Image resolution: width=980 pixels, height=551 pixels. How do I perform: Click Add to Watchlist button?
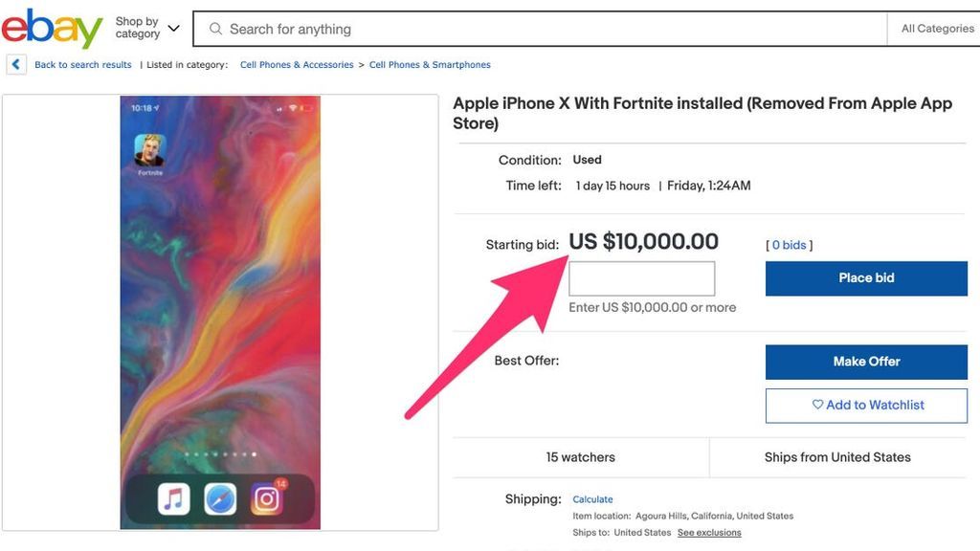[866, 406]
